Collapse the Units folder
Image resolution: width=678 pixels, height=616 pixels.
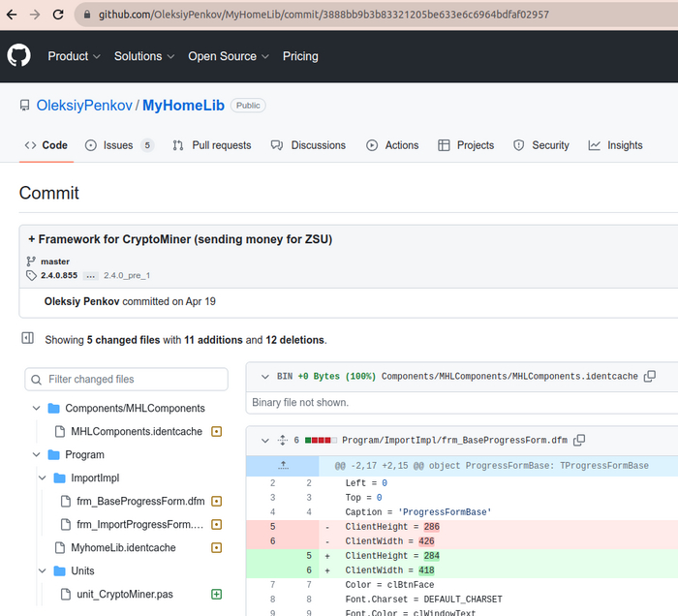43,571
